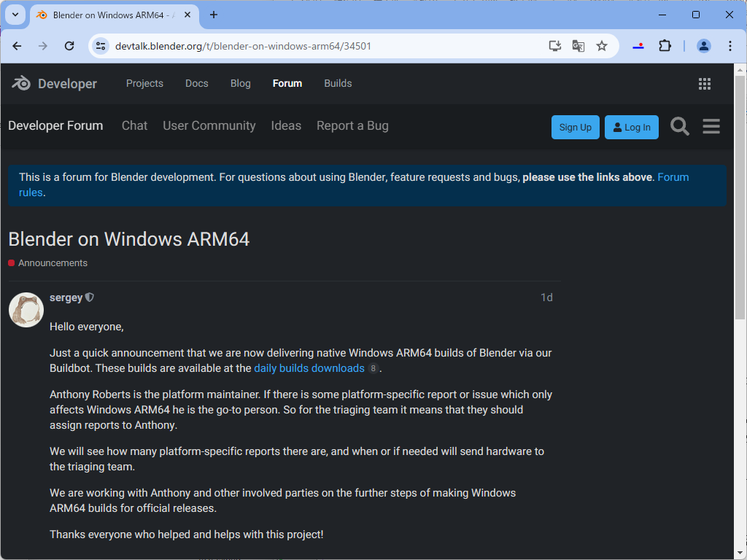Open the forum hamburger menu
The image size is (747, 560).
pos(711,127)
